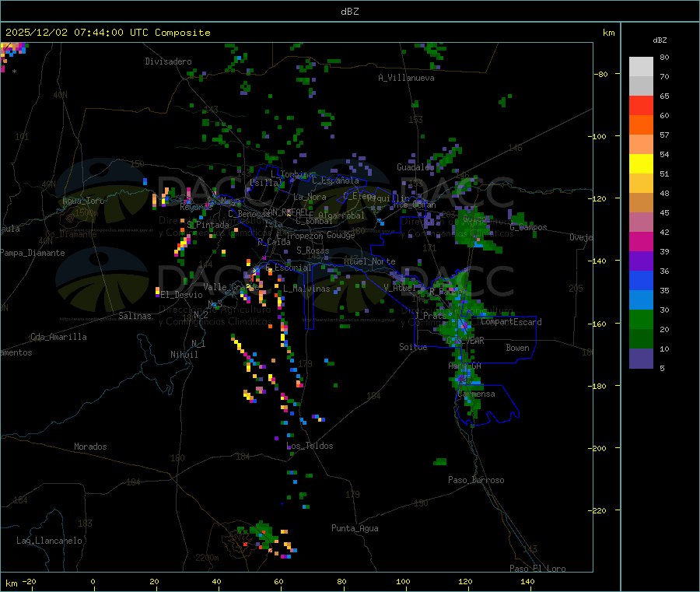Select the blue 36-35 dBZ legend color

pyautogui.click(x=641, y=280)
